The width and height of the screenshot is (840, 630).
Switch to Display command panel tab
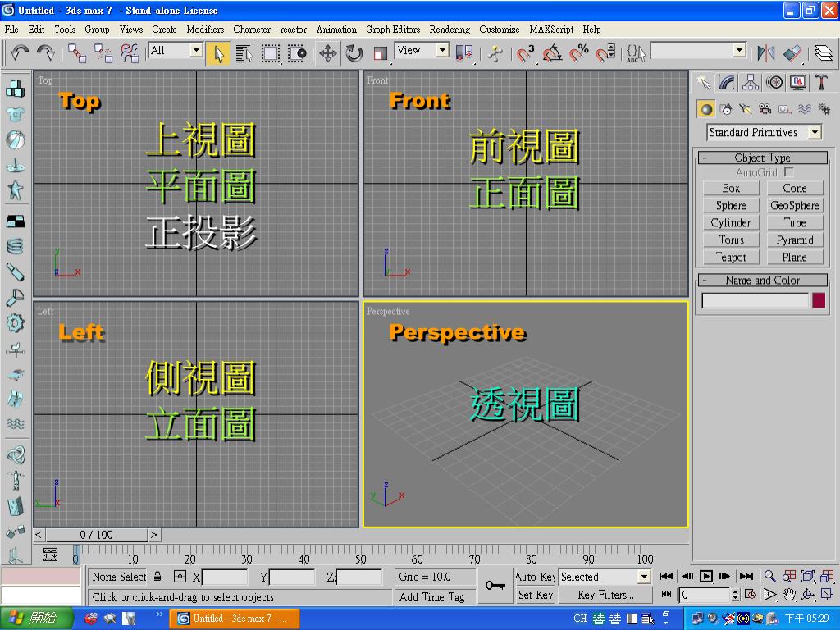click(x=797, y=82)
